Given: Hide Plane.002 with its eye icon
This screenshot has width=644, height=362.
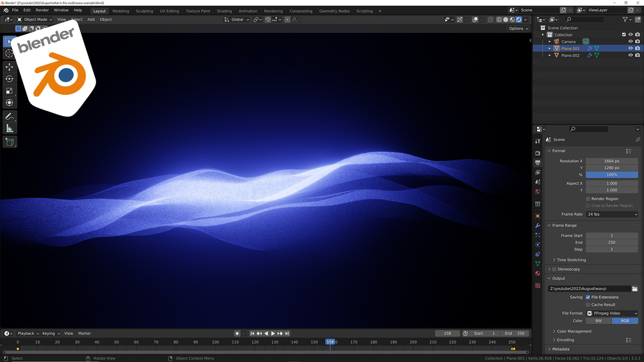Looking at the screenshot, I should click(x=631, y=55).
